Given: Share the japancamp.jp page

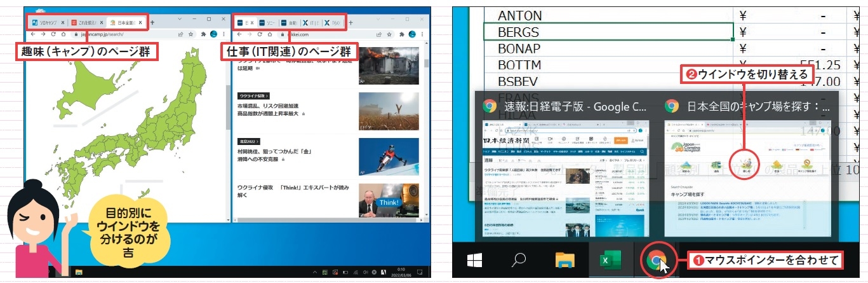Looking at the screenshot, I should (x=181, y=34).
